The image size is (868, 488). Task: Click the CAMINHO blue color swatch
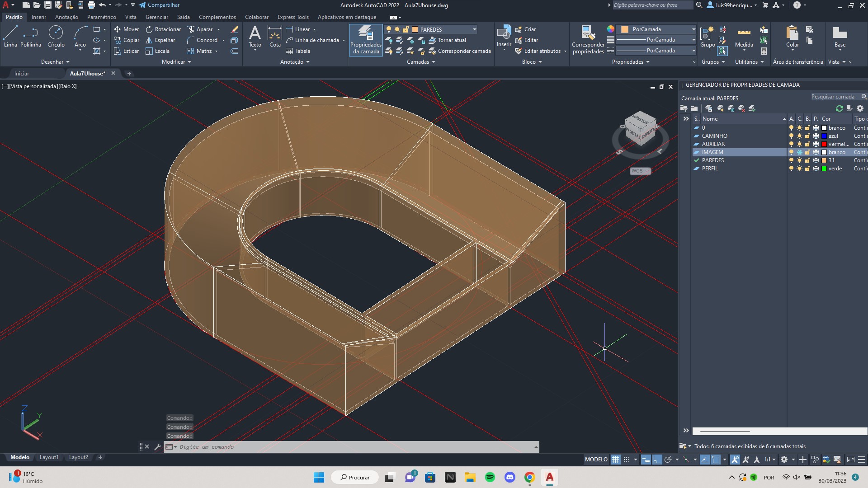824,136
